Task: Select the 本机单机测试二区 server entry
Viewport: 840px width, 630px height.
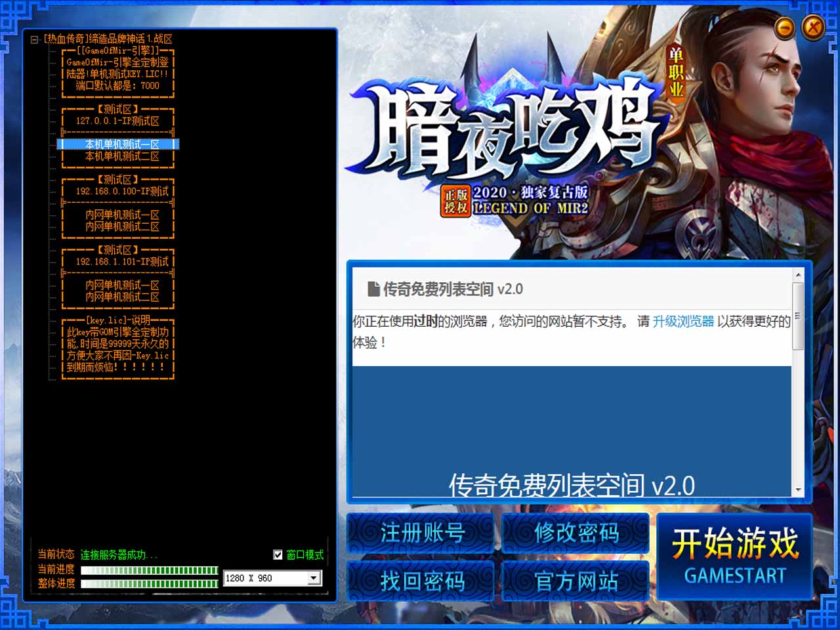Action: tap(121, 156)
